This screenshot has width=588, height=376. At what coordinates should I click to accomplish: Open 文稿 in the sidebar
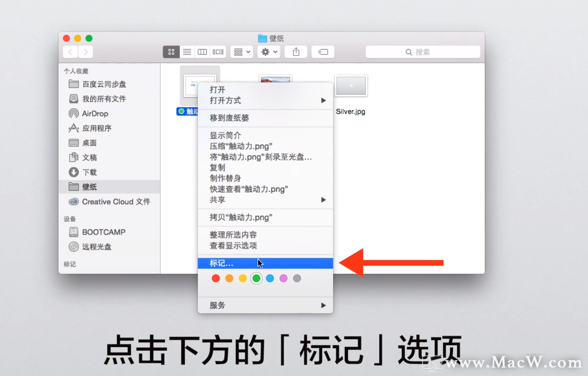(x=109, y=157)
